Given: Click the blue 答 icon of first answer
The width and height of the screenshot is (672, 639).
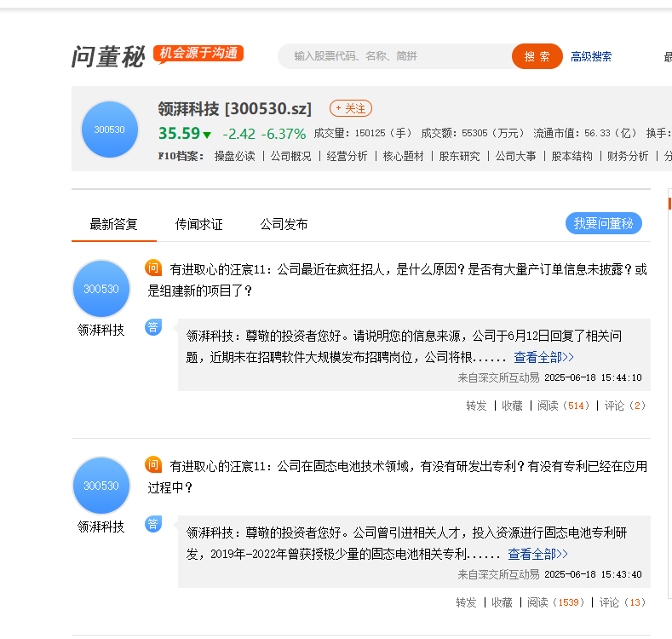Looking at the screenshot, I should [153, 327].
